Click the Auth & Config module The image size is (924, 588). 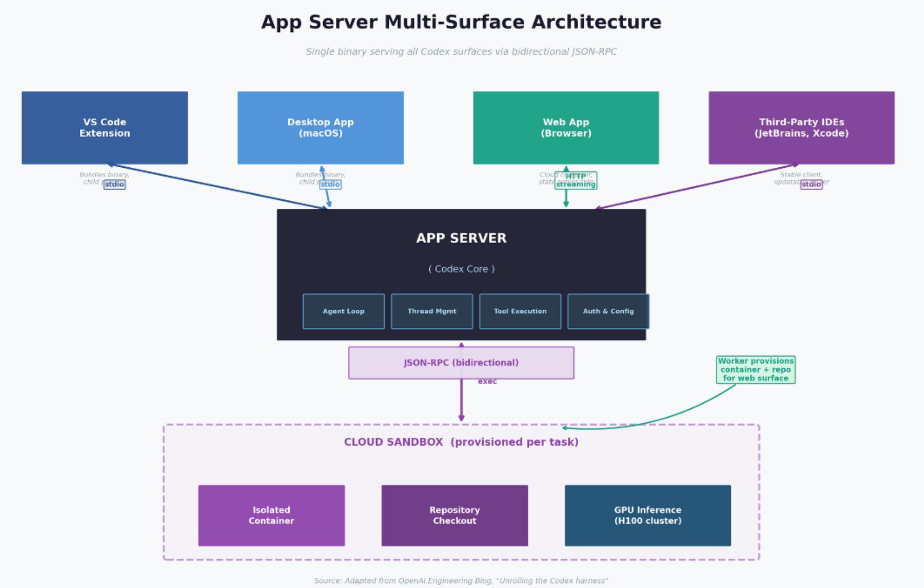(x=608, y=311)
